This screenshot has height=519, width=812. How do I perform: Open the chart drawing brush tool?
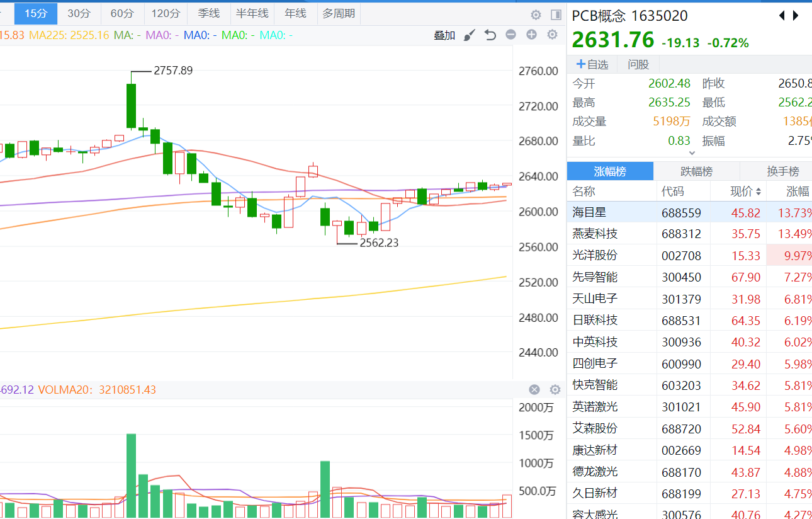click(470, 35)
